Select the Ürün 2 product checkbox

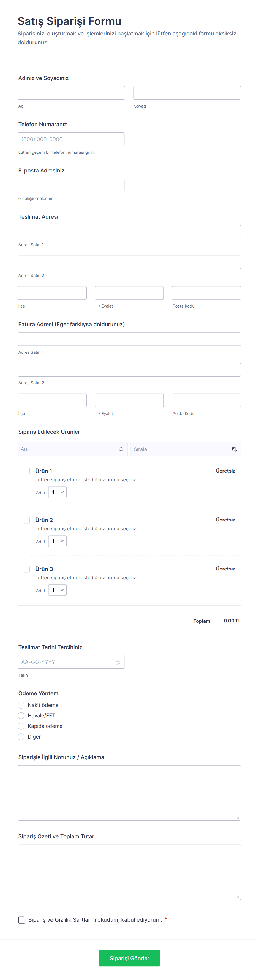pos(26,520)
